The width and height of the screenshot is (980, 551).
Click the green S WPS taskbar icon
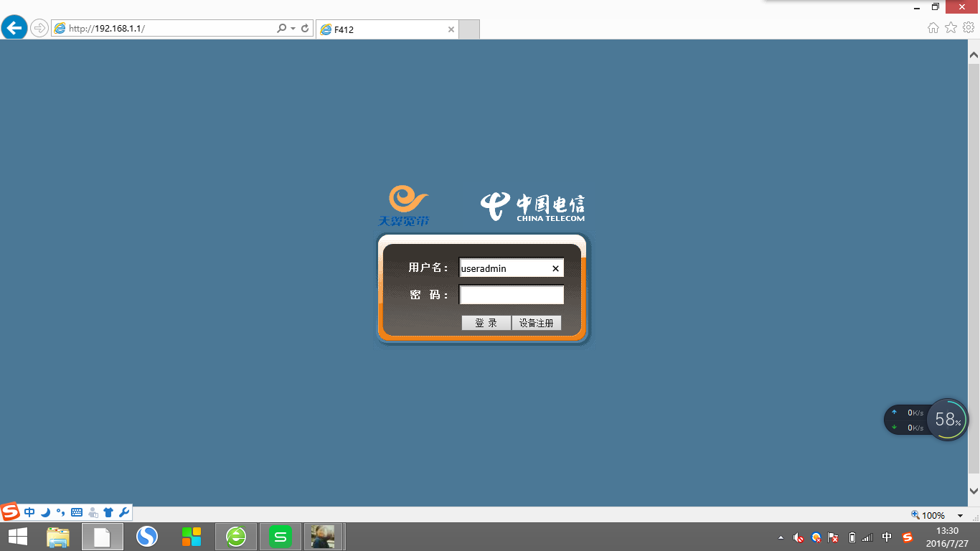[x=281, y=537]
